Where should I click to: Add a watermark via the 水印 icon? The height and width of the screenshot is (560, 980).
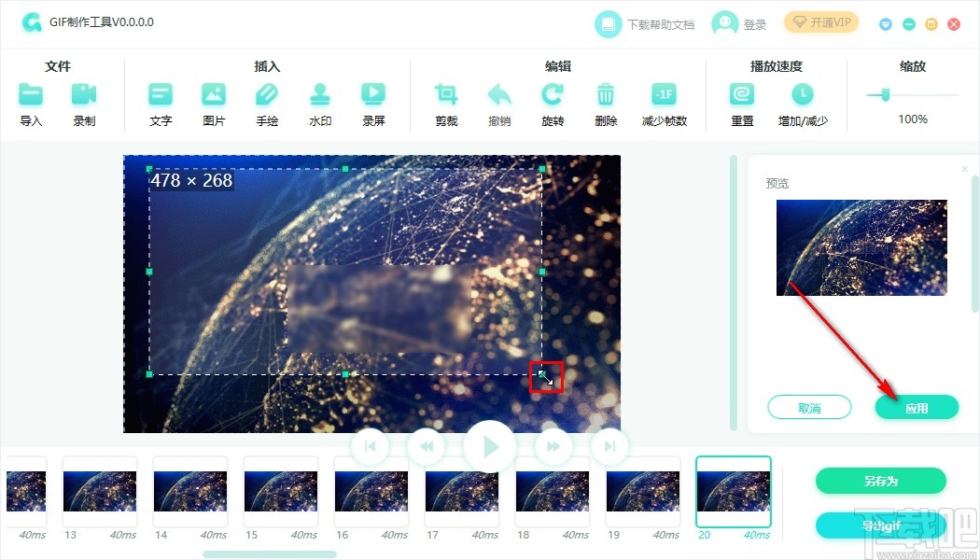(320, 94)
